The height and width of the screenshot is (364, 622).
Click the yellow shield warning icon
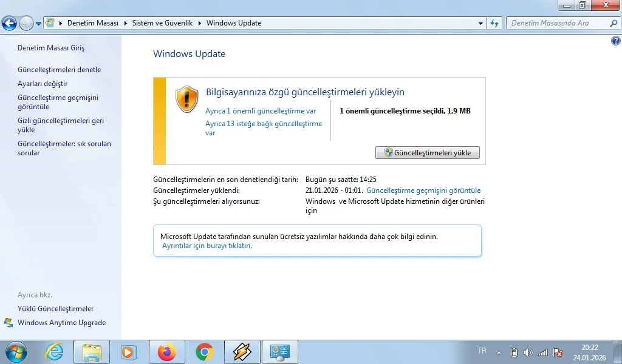point(187,99)
